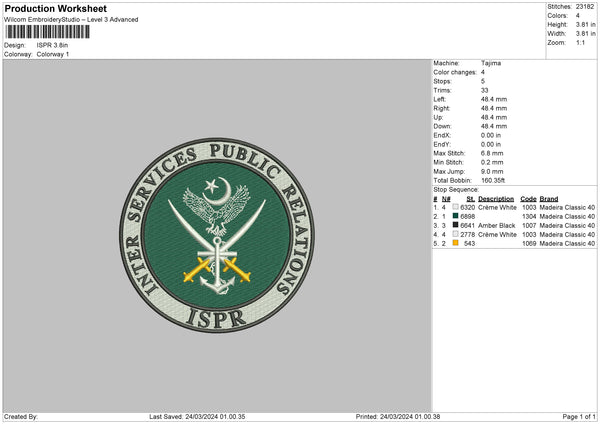Viewport: 600px width, 424px height.
Task: Click the Height value in the header
Action: tap(585, 24)
